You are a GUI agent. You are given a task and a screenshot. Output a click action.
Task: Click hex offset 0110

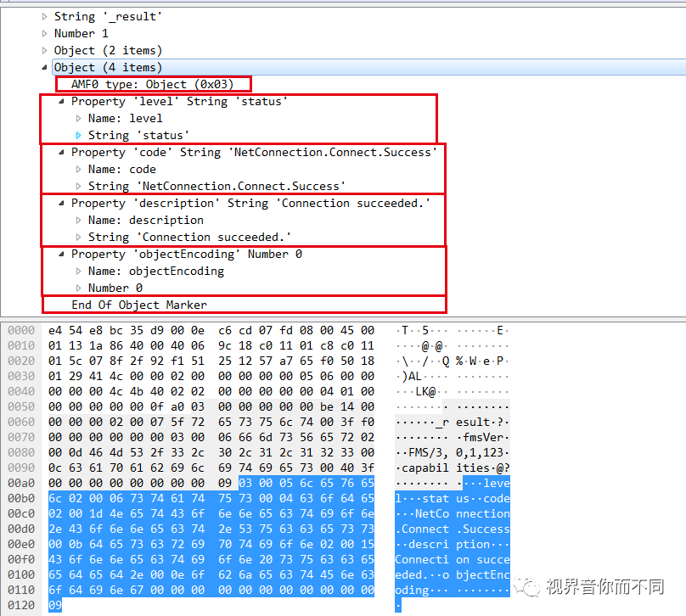[x=21, y=591]
